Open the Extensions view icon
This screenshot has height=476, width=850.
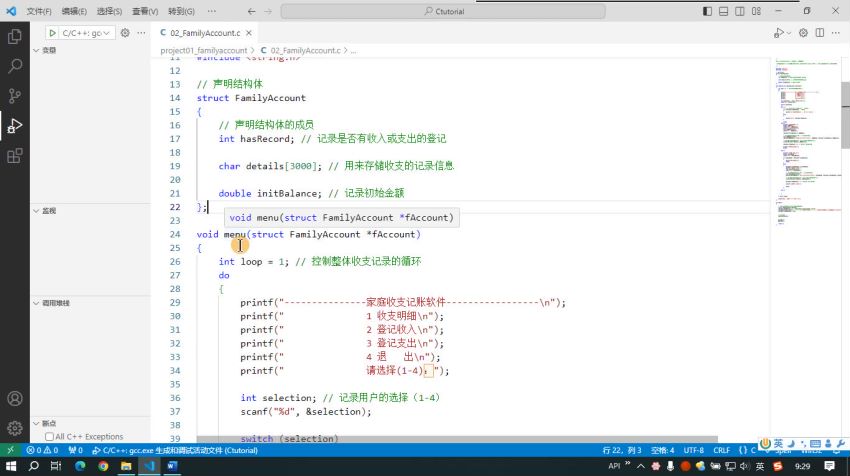pos(15,156)
